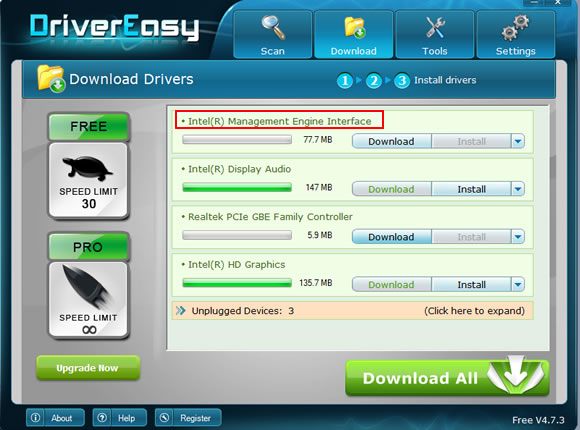Download the Realtek PCIe GBE Family Controller driver
The image size is (580, 430).
pyautogui.click(x=391, y=237)
